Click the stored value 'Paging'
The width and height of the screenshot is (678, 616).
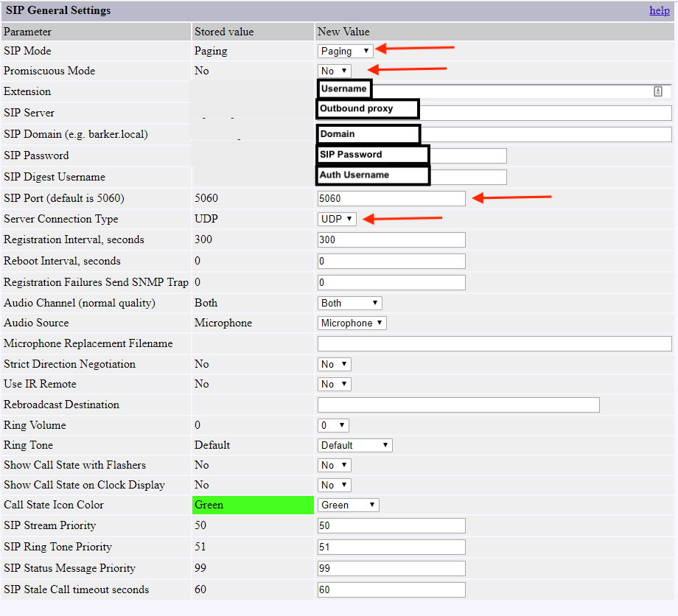click(211, 51)
